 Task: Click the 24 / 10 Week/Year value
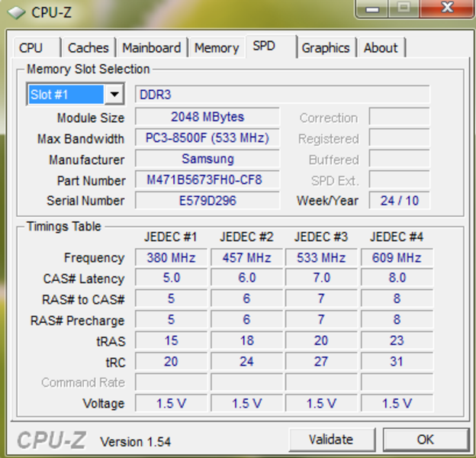[400, 201]
